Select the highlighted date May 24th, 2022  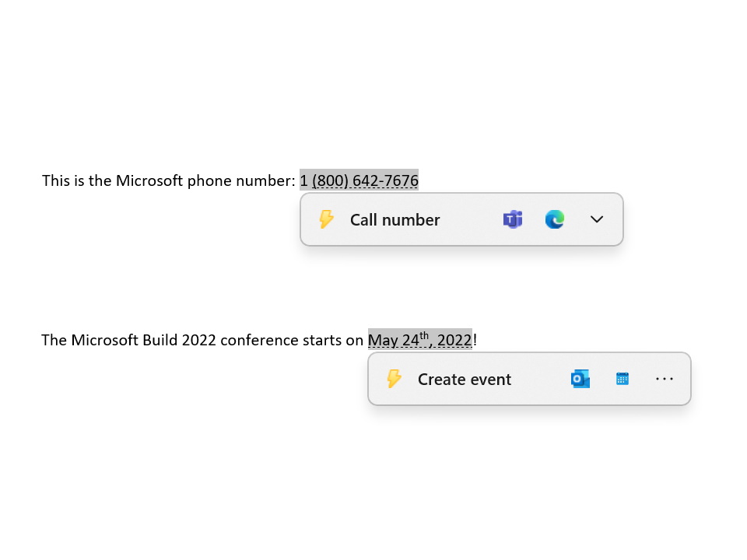point(421,340)
